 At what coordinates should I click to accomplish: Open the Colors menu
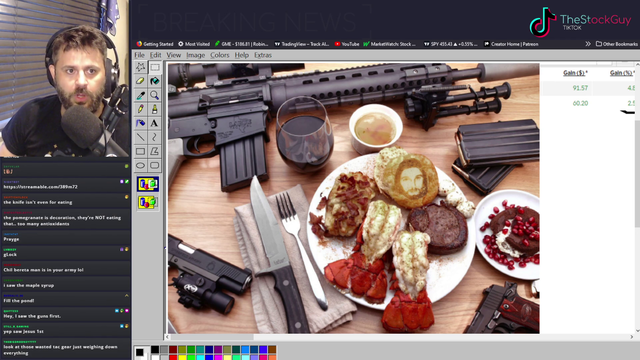coord(220,55)
